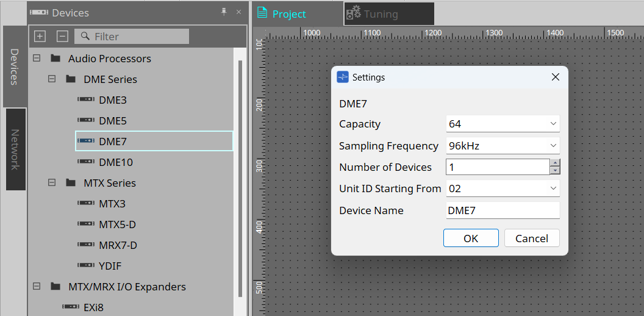Cancel the Settings dialog

532,238
